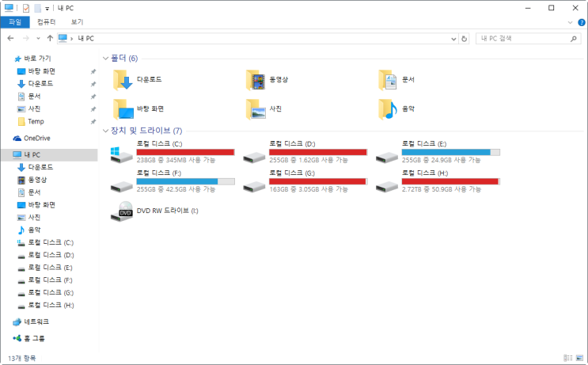The image size is (588, 365).
Task: Open the 바탕 화면 folder icon in the folders section
Action: click(x=123, y=108)
